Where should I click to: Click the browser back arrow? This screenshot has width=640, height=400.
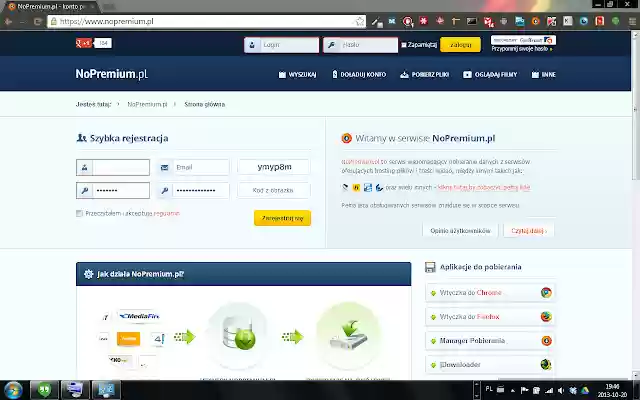8,21
